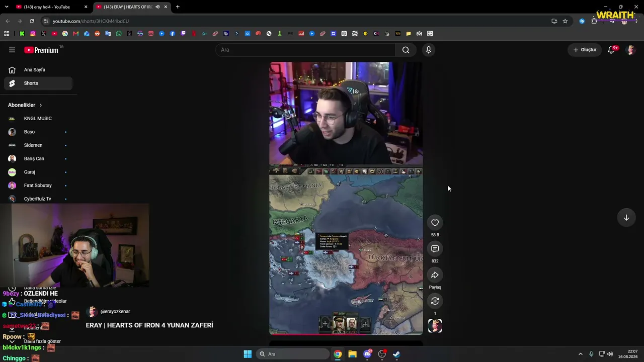Open the YouTube guide hamburger menu
The image size is (644, 362).
(x=12, y=50)
